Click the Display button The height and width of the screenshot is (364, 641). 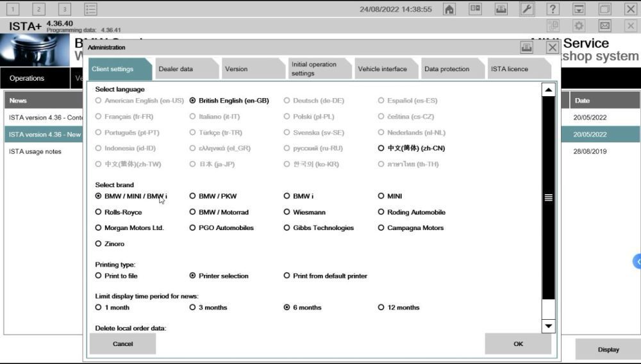[x=608, y=350]
